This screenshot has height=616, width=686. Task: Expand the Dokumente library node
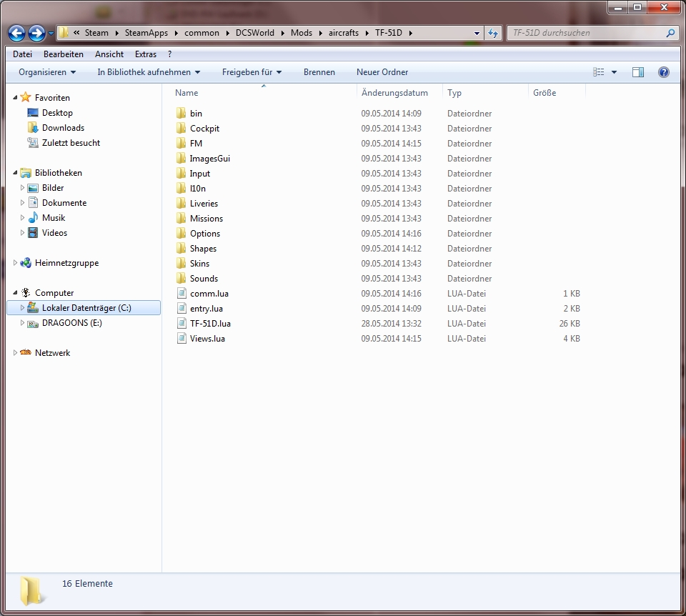(x=22, y=202)
